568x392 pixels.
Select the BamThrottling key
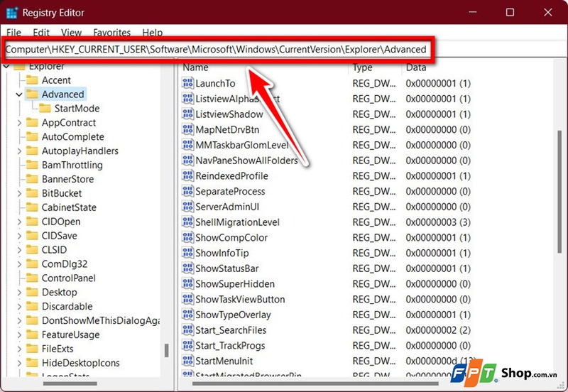coord(72,165)
